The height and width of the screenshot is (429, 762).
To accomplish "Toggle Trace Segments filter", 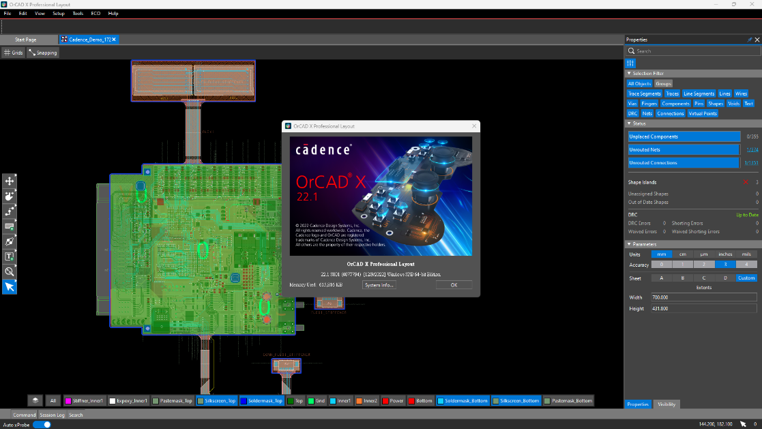I will (x=644, y=94).
